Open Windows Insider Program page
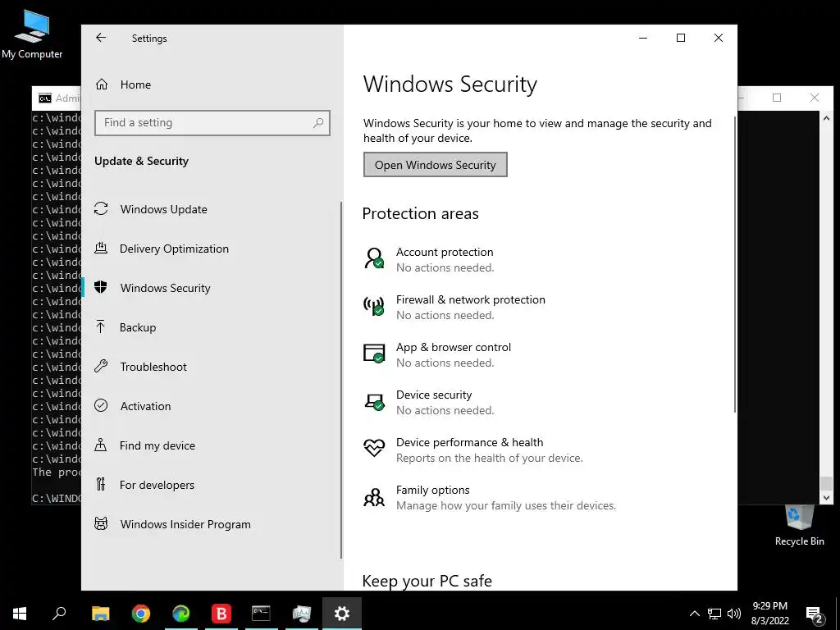The width and height of the screenshot is (840, 630). [212, 524]
